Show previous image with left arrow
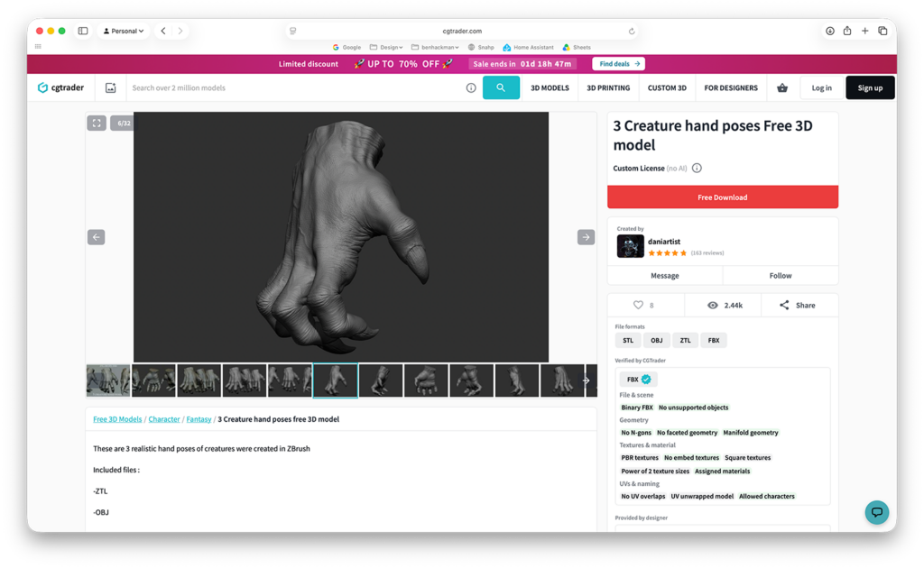 pyautogui.click(x=96, y=237)
